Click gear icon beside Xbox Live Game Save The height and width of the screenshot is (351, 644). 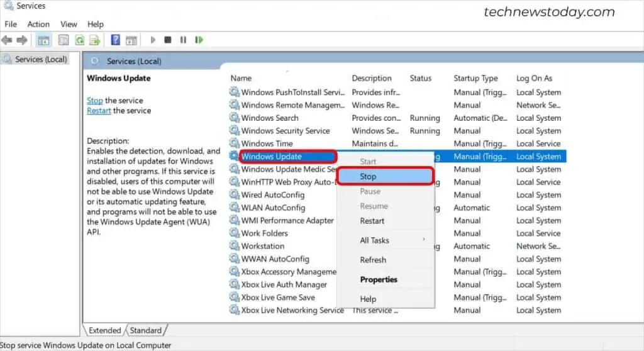pos(234,297)
